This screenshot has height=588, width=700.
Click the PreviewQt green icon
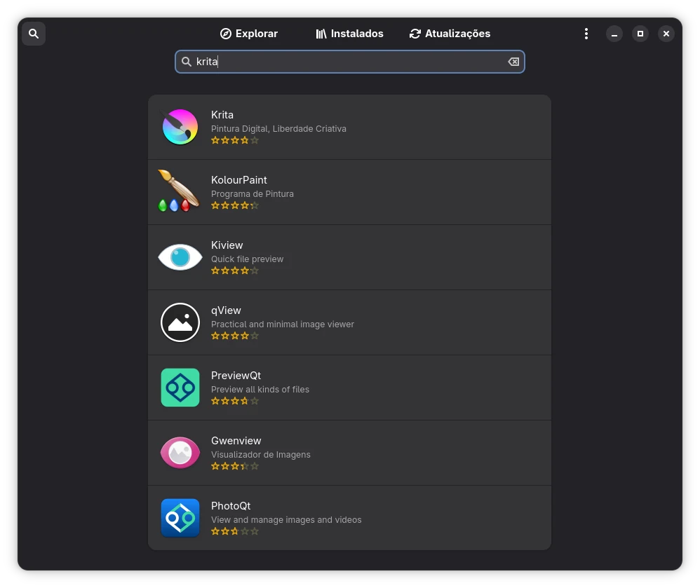point(180,388)
